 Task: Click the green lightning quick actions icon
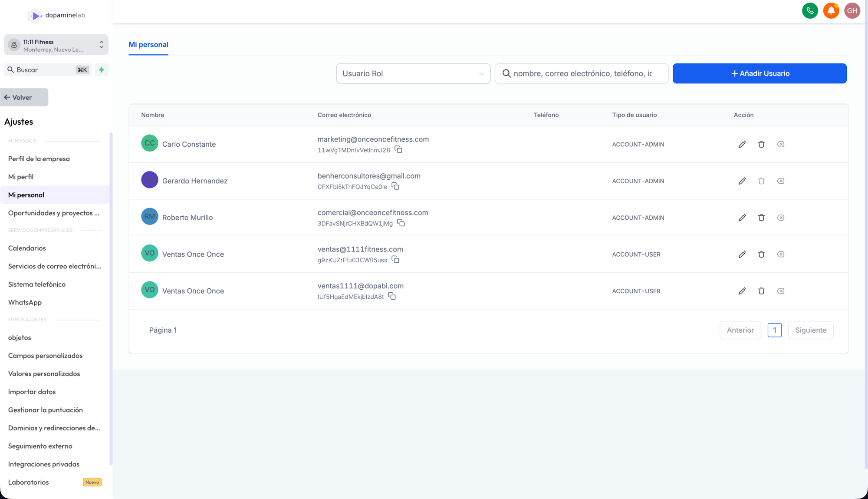pos(102,70)
